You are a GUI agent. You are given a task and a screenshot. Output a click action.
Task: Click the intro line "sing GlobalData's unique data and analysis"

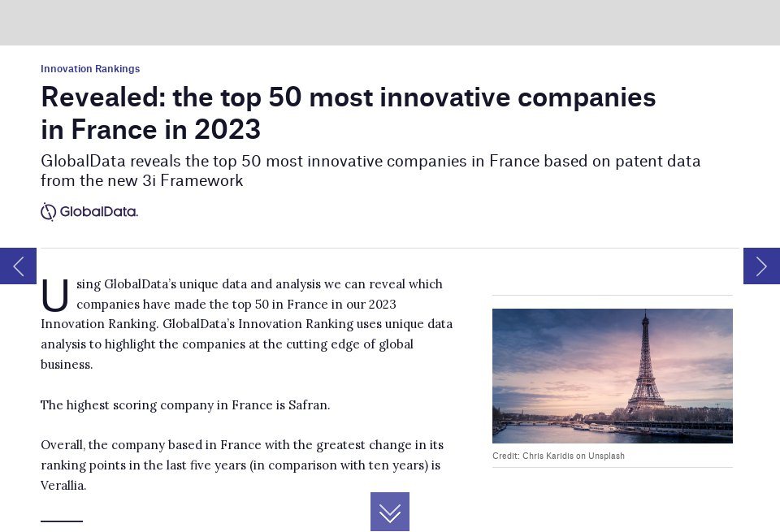259,284
